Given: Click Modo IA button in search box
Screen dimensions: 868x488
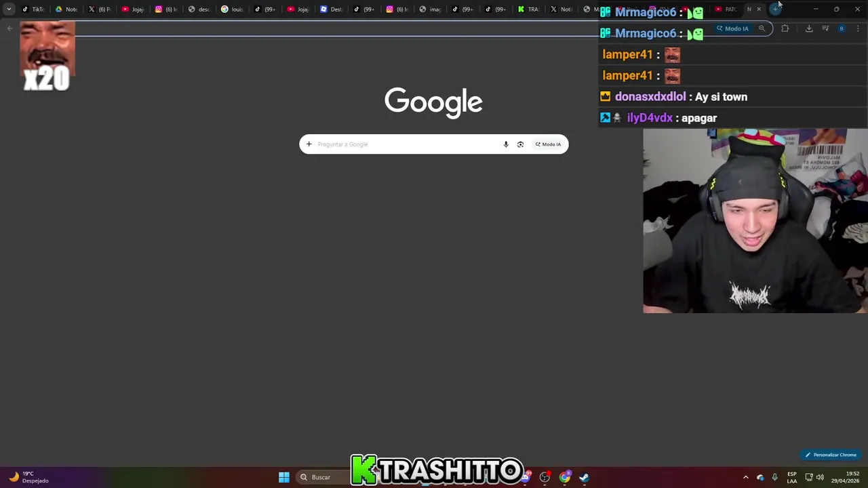Looking at the screenshot, I should click(548, 144).
